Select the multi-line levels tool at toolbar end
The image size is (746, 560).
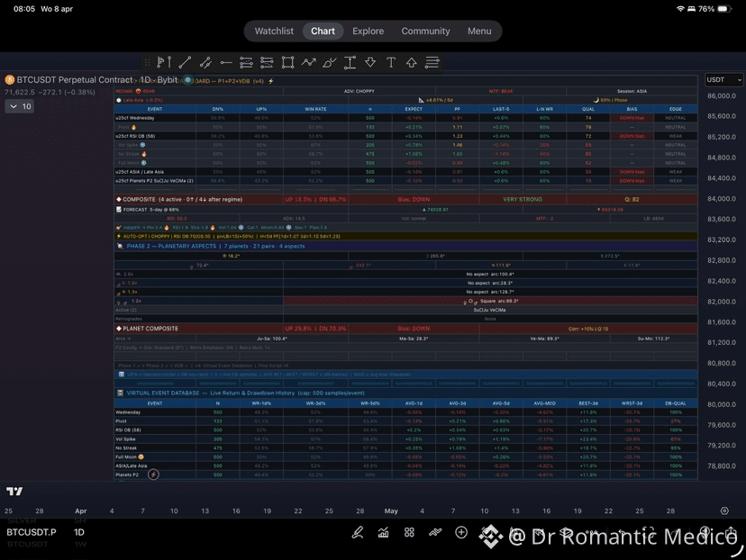tap(432, 62)
